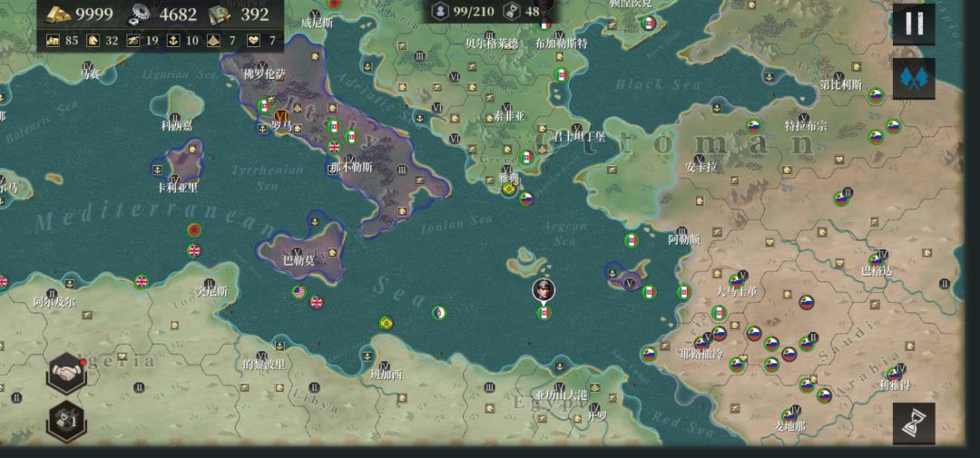This screenshot has height=458, width=980.
Task: Select the heart icon in resource bar
Action: click(253, 41)
